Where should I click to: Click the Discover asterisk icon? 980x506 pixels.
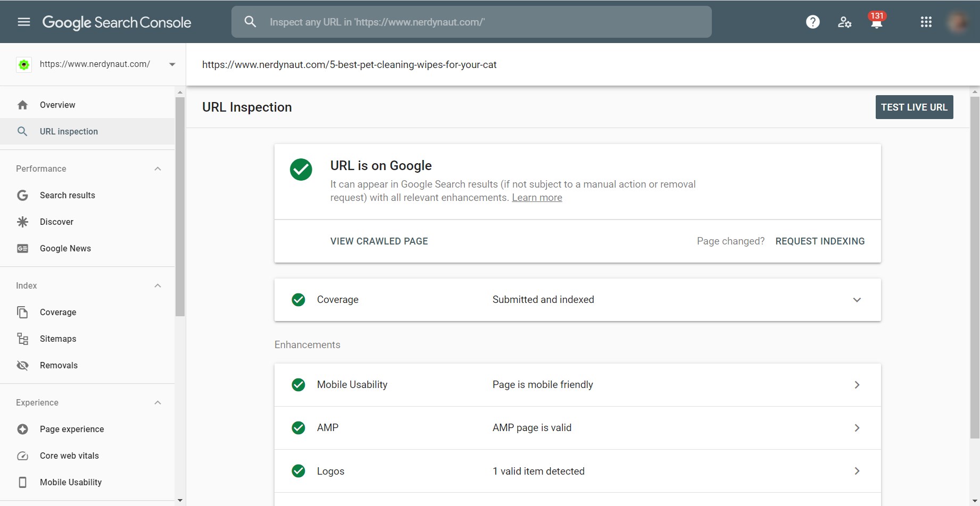pyautogui.click(x=22, y=222)
